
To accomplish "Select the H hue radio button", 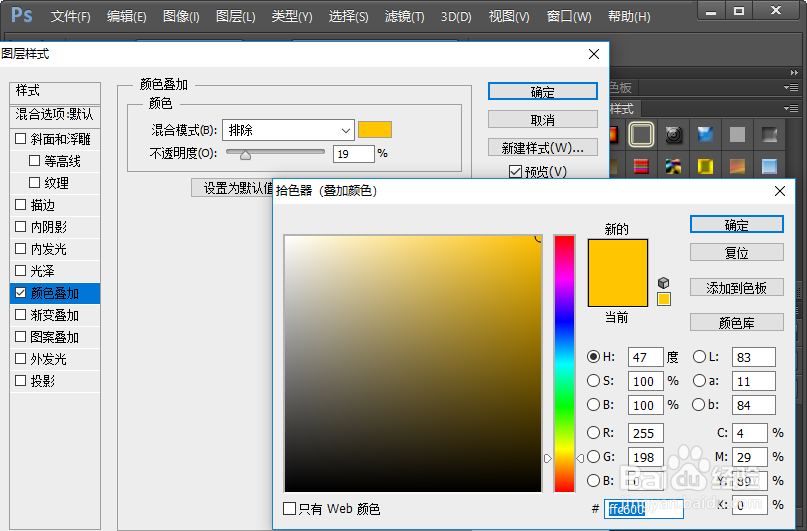I will [593, 356].
